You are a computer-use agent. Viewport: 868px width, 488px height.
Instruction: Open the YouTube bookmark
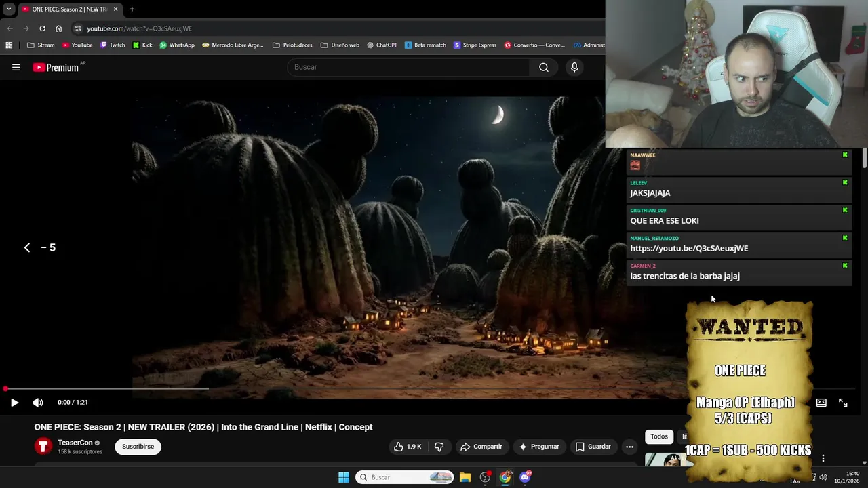pyautogui.click(x=77, y=45)
